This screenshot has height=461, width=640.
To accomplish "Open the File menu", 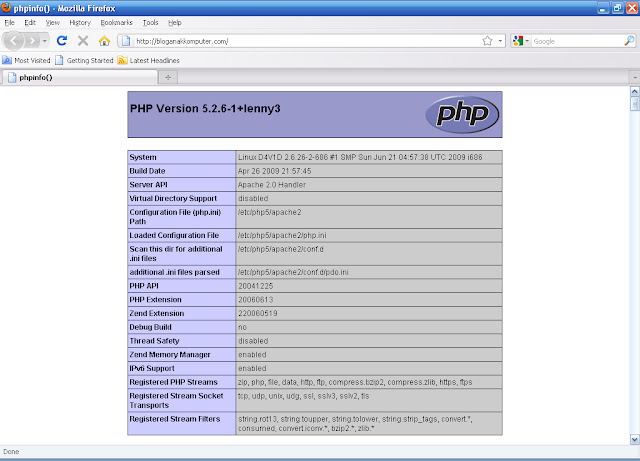I will (9, 23).
